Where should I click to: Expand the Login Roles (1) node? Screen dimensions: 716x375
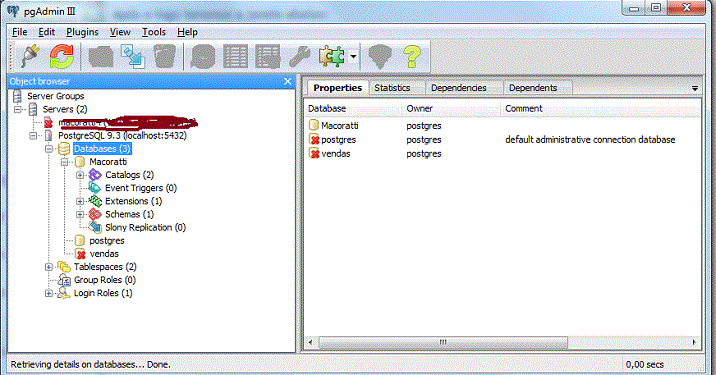click(49, 293)
